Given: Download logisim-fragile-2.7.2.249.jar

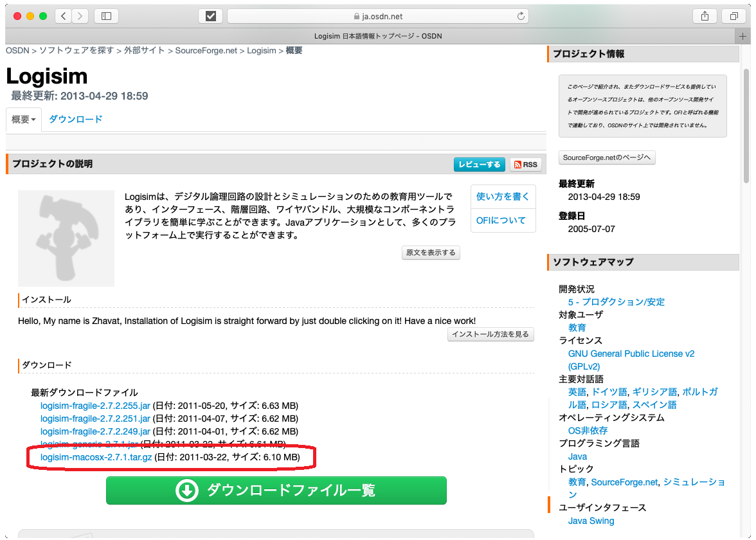Looking at the screenshot, I should click(95, 431).
